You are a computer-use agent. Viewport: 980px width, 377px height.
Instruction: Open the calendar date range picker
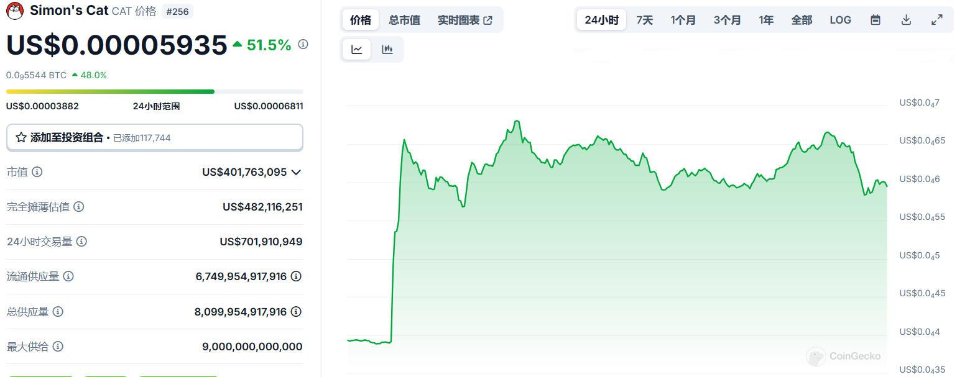(875, 20)
